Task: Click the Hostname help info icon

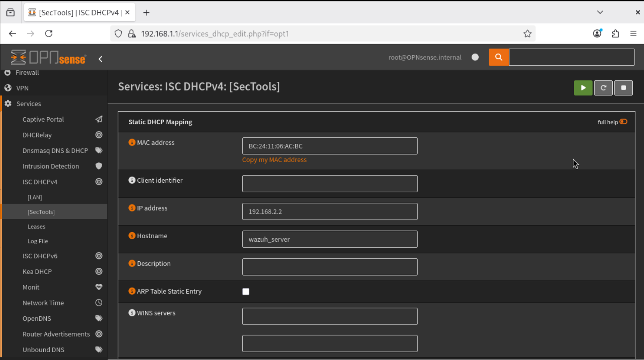Action: [132, 236]
